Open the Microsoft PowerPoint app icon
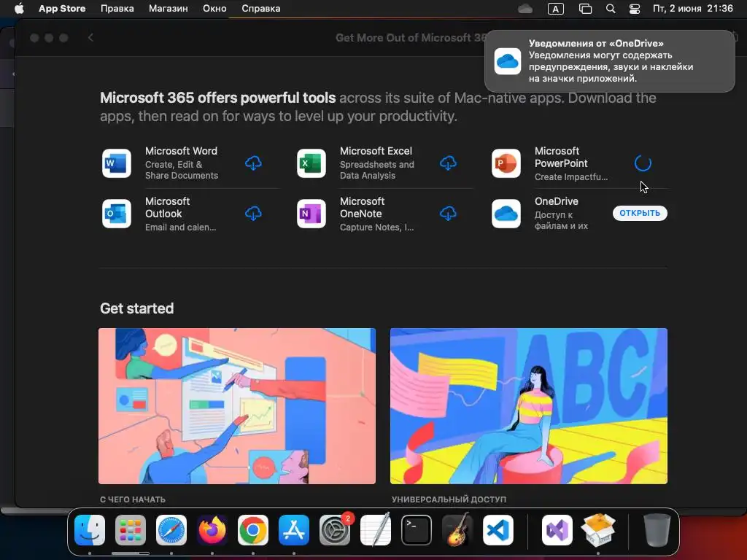 click(506, 163)
